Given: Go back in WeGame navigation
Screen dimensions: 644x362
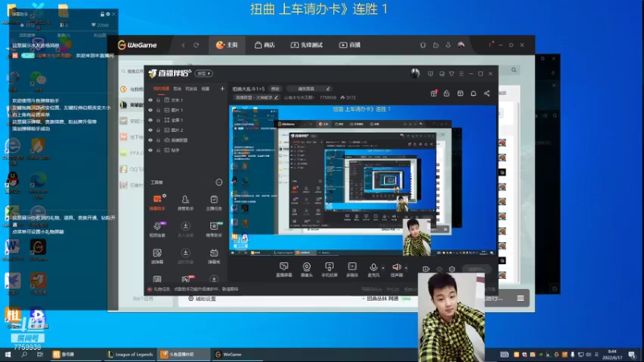Looking at the screenshot, I should [x=184, y=45].
